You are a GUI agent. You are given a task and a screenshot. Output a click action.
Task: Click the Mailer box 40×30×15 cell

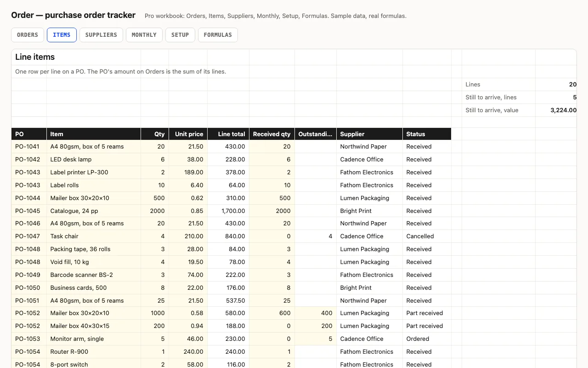pyautogui.click(x=94, y=326)
